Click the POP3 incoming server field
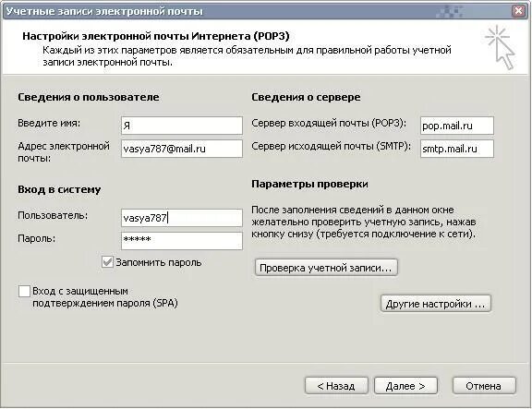The height and width of the screenshot is (409, 532). [x=457, y=126]
